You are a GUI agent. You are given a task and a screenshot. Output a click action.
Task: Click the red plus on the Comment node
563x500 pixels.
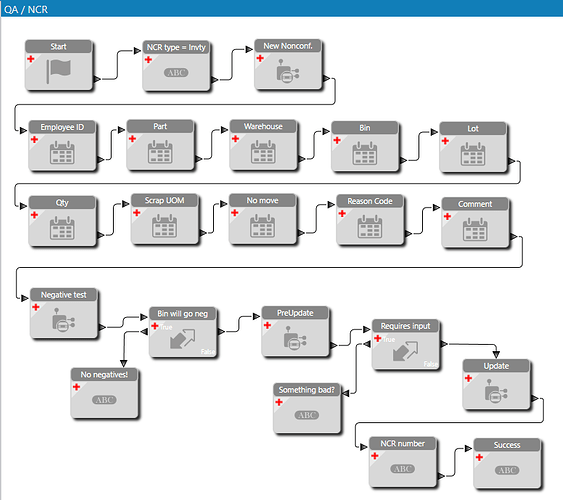tap(447, 216)
